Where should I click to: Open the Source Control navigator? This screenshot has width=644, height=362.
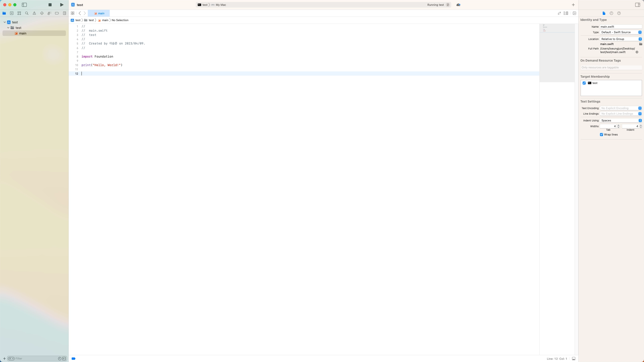(12, 13)
